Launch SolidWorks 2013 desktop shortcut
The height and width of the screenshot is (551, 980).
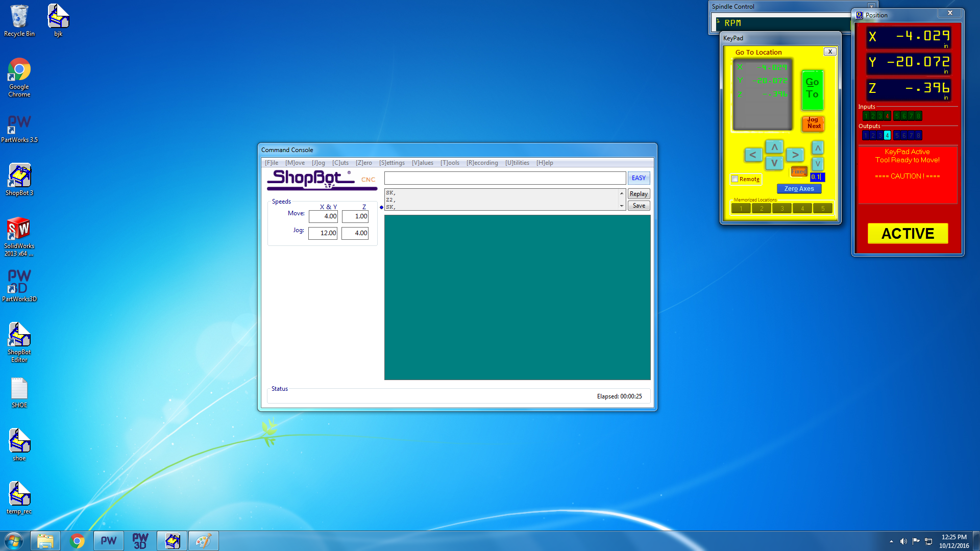coord(19,237)
